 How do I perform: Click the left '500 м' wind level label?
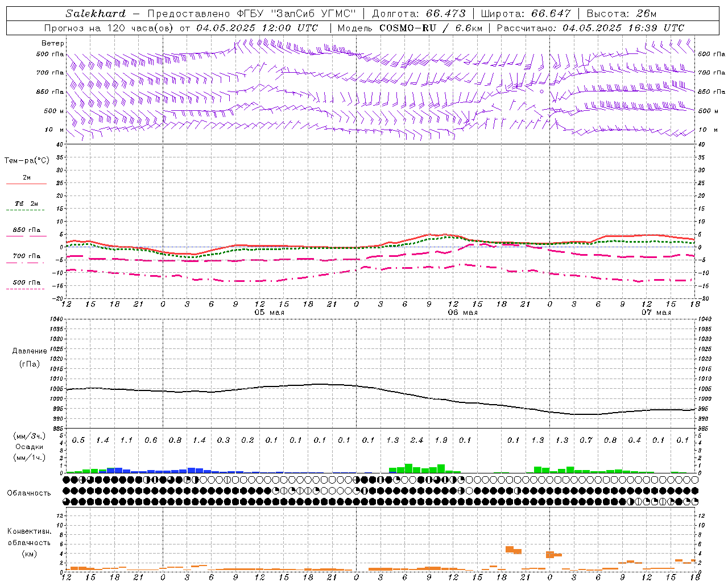[x=54, y=111]
